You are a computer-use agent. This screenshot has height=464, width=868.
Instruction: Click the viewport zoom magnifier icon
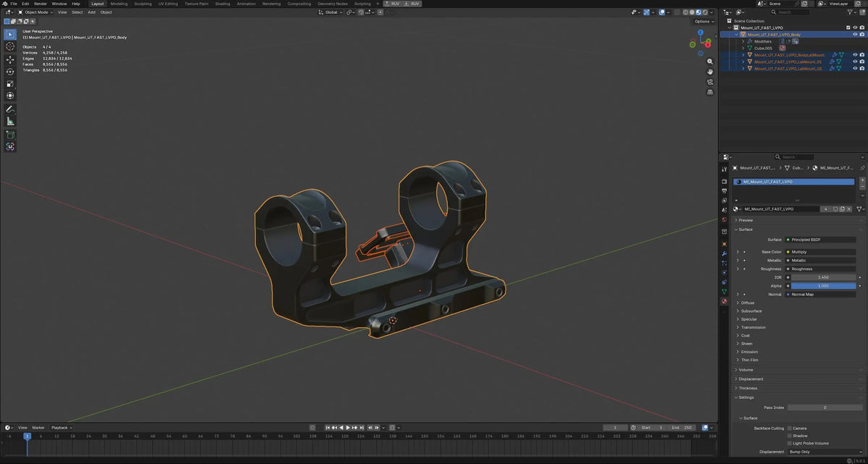tap(710, 61)
